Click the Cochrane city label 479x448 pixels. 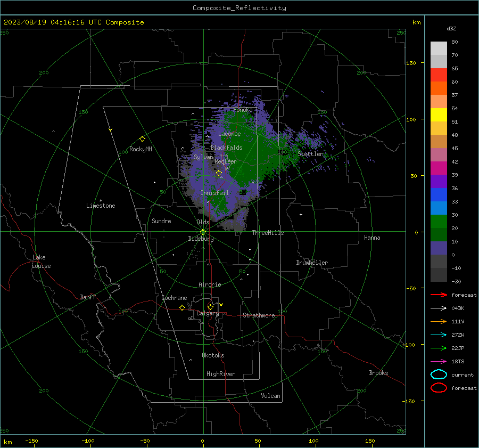coord(174,298)
